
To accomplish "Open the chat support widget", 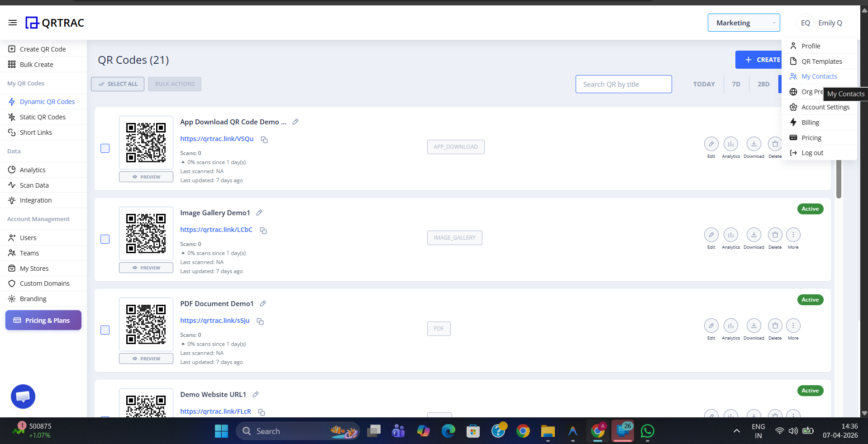I will click(x=23, y=397).
